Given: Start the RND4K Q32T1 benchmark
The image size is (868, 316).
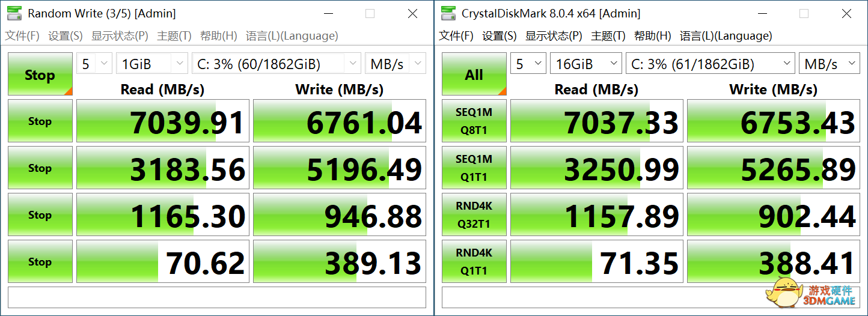Looking at the screenshot, I should pos(474,214).
